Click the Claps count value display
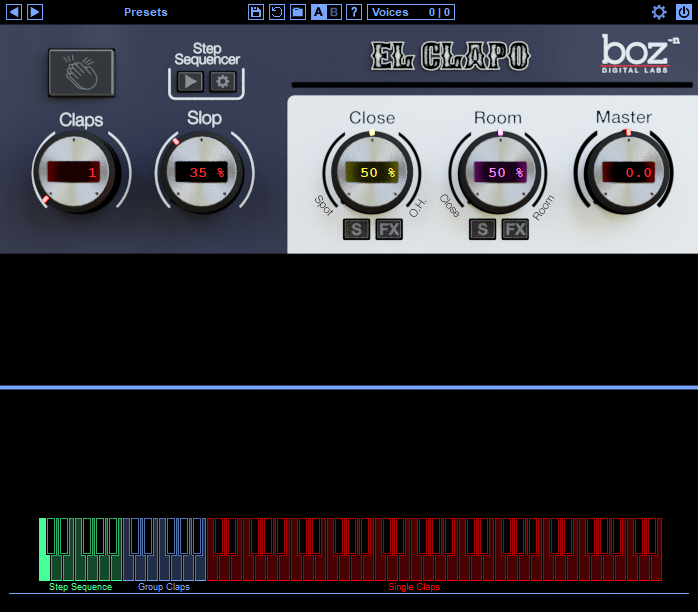This screenshot has height=612, width=698. (75, 172)
